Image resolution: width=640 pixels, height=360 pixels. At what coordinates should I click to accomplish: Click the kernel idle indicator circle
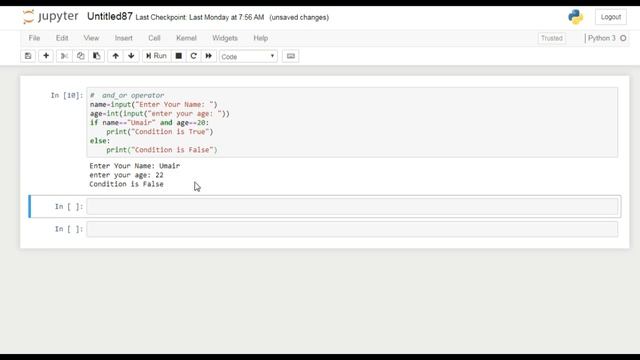click(623, 38)
